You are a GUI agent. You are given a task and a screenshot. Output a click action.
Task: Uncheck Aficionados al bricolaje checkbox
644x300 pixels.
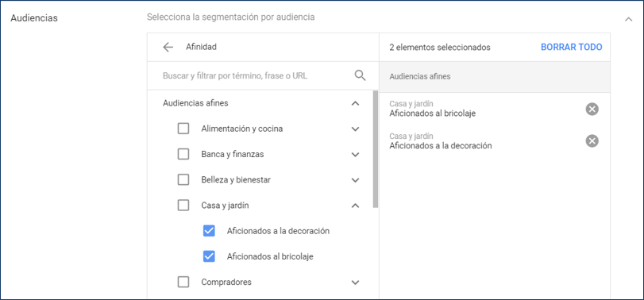tap(209, 256)
